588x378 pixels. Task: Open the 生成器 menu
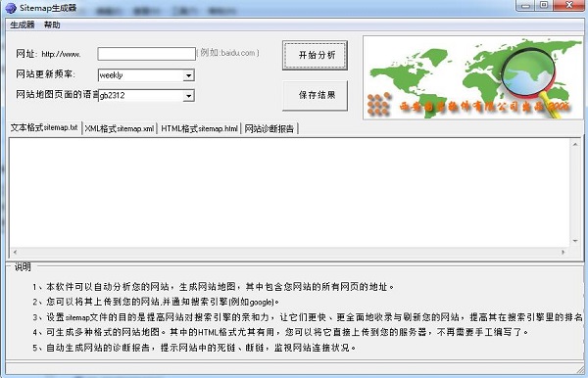pyautogui.click(x=23, y=24)
